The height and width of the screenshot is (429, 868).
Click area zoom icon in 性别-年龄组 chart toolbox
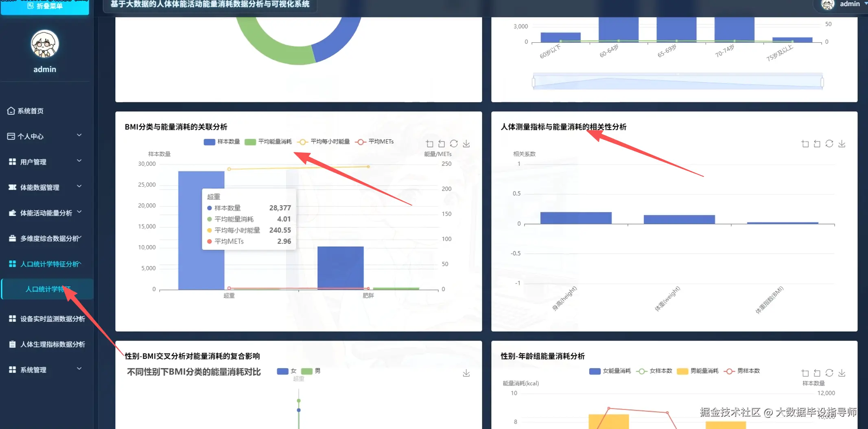(805, 373)
